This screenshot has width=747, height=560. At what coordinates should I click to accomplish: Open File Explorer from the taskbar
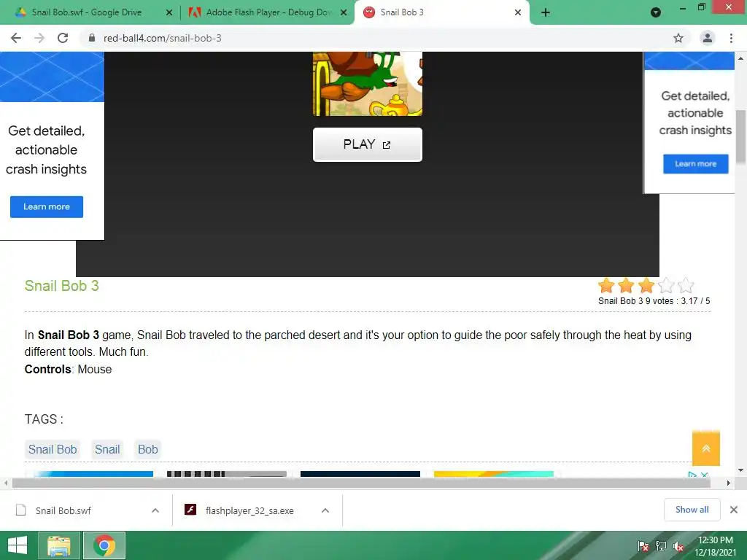coord(59,545)
